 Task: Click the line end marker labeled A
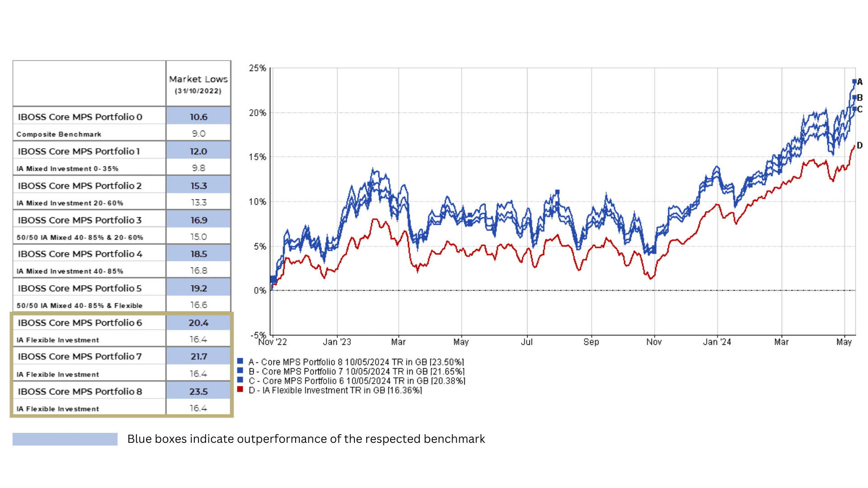tap(854, 82)
